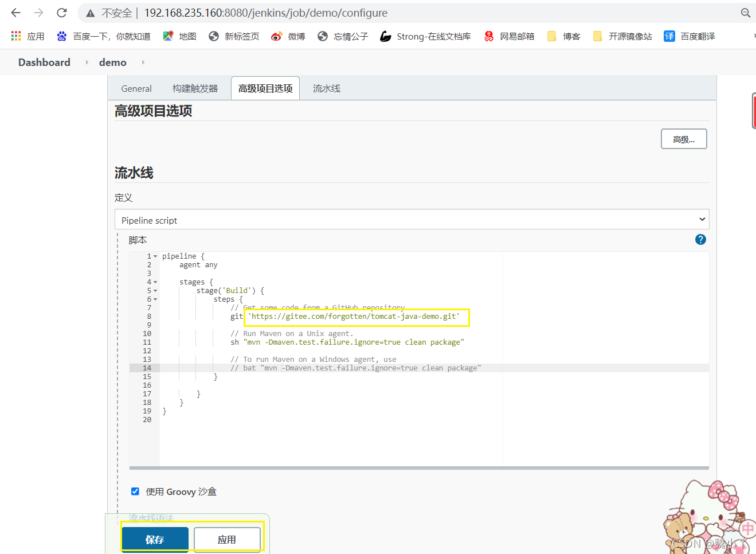Image resolution: width=756 pixels, height=554 pixels.
Task: Open the 新标签页 bookmark
Action: point(234,36)
